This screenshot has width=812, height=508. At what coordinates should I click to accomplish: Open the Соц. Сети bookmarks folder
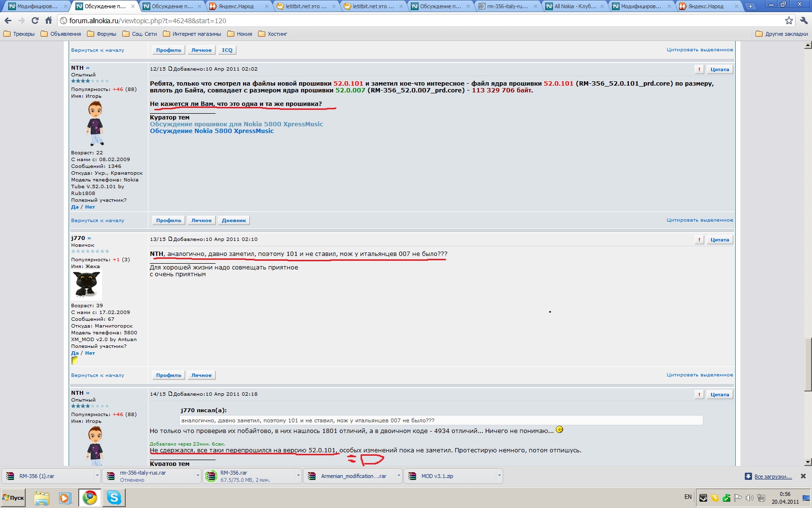140,34
